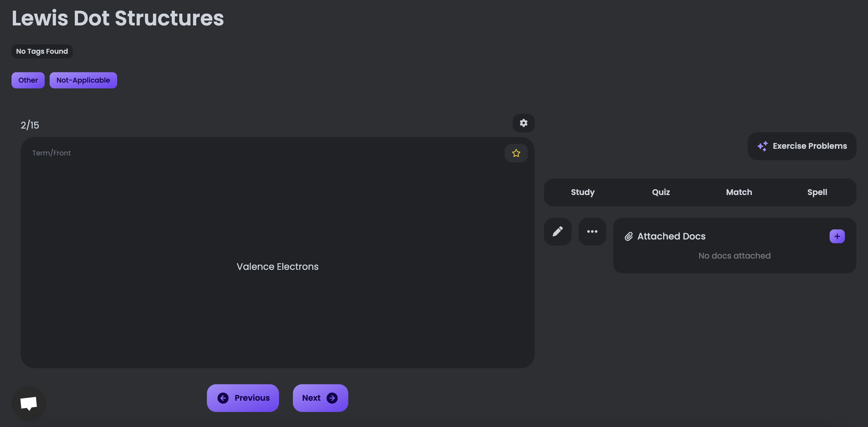Click the left arrow on Previous
Viewport: 868px width, 427px height.
223,398
